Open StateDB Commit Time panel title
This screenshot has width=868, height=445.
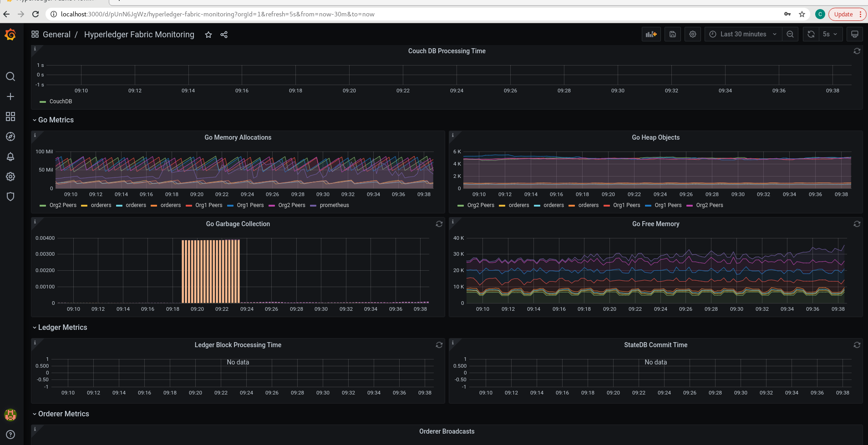point(655,345)
